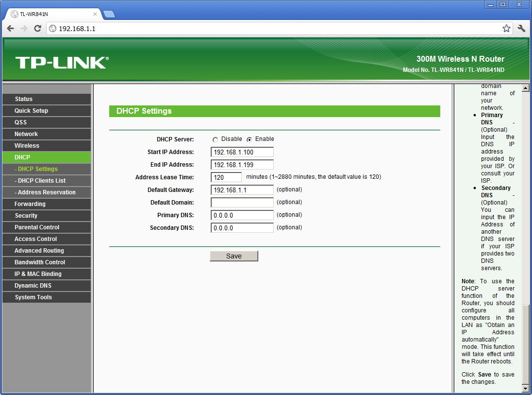This screenshot has height=395, width=532.
Task: Minimize the browser window
Action: pos(491,4)
